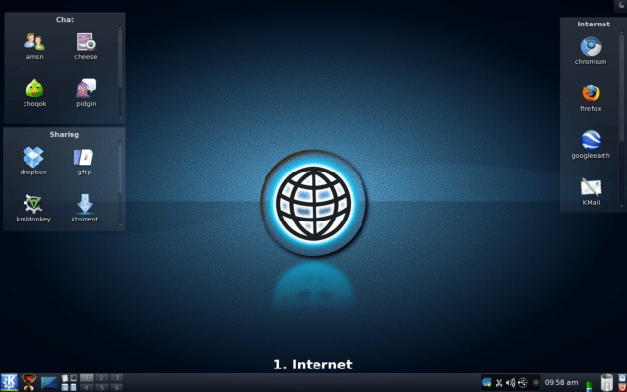627x392 pixels.
Task: Launch the amsn messenger icon
Action: click(34, 42)
